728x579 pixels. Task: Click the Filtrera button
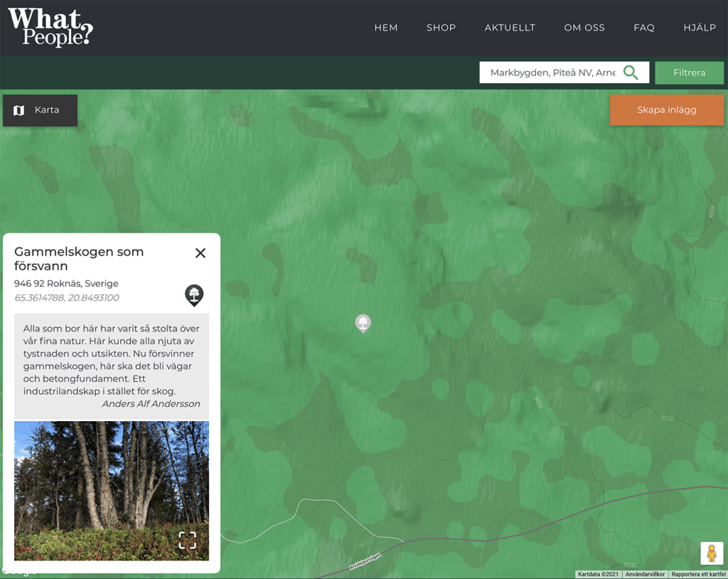[x=689, y=73]
